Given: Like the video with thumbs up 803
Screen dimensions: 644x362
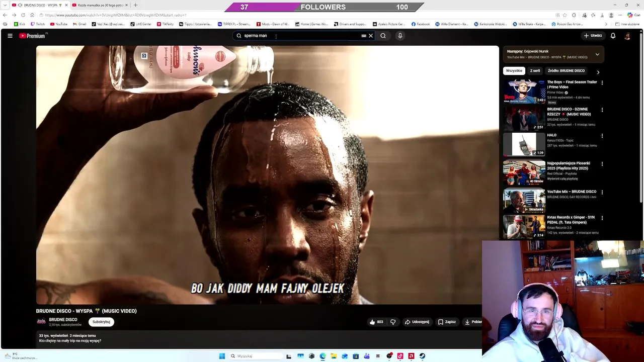Looking at the screenshot, I should point(376,322).
